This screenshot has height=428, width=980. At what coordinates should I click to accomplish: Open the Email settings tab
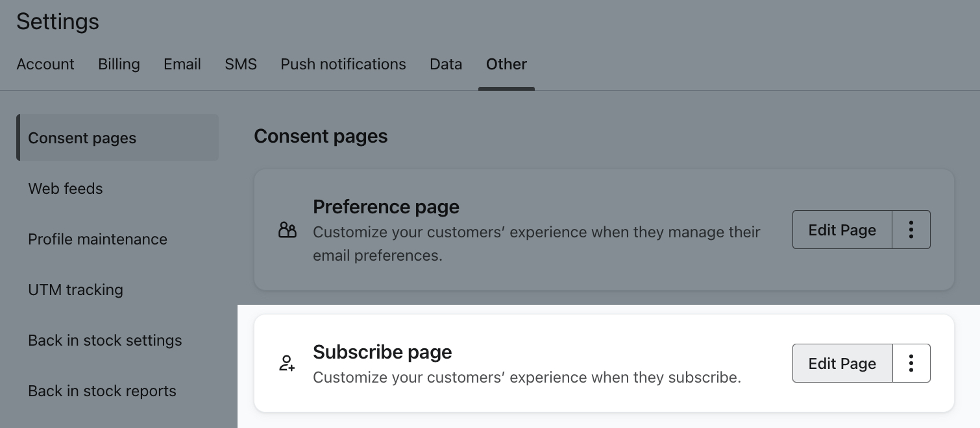[182, 64]
